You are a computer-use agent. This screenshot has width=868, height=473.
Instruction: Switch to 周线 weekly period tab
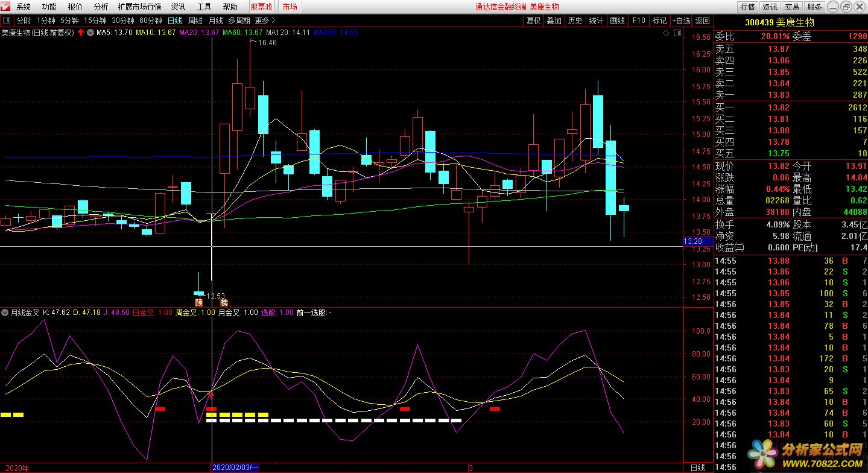(195, 21)
